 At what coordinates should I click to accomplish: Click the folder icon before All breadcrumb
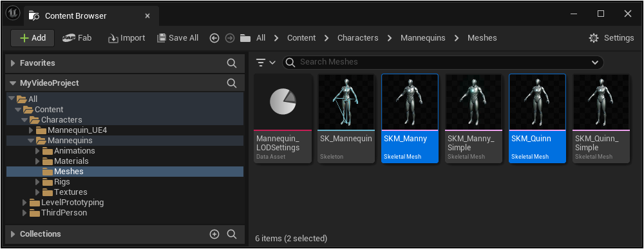245,38
